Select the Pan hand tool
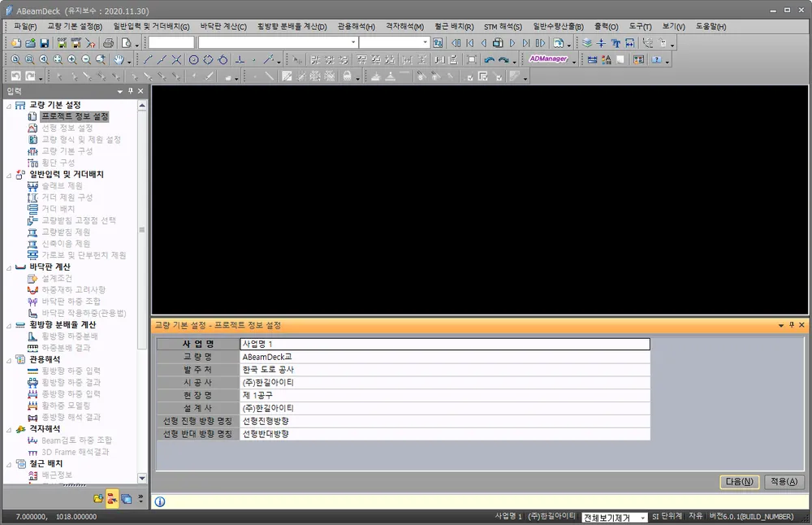Viewport: 812px width, 525px height. pos(119,59)
